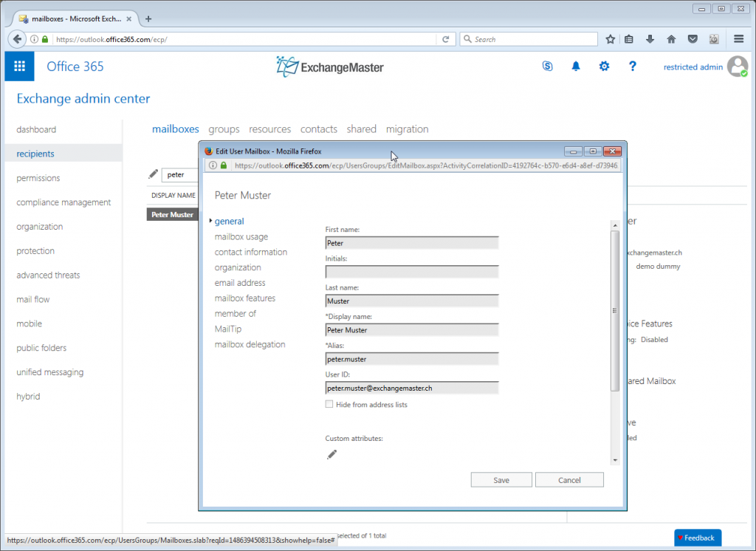Open permissions in admin sidebar
Screen dimensions: 756x551
(x=38, y=178)
